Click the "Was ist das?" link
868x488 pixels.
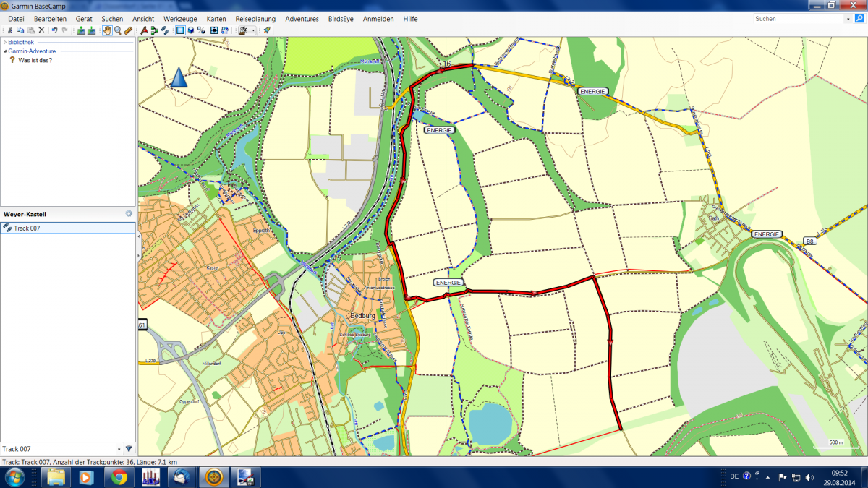35,60
